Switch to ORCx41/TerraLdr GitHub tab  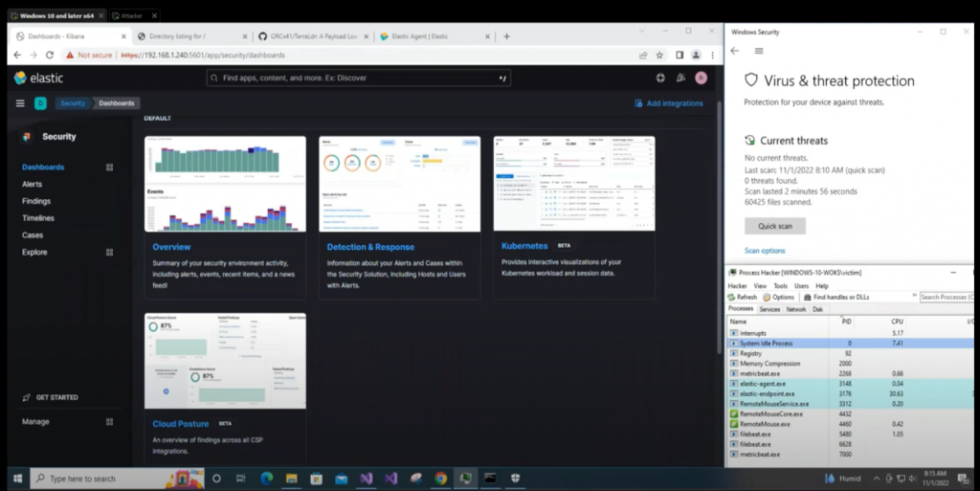[313, 36]
